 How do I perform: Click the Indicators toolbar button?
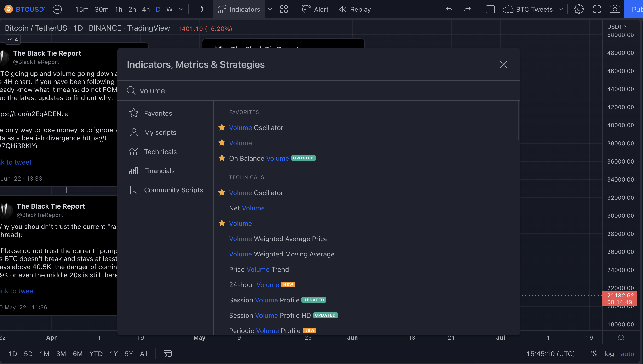(x=239, y=9)
